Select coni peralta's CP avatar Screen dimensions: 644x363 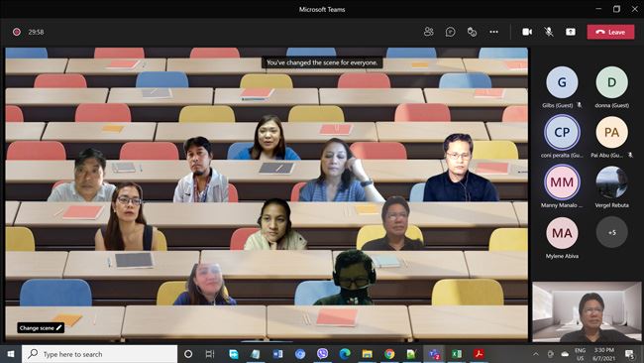point(562,132)
